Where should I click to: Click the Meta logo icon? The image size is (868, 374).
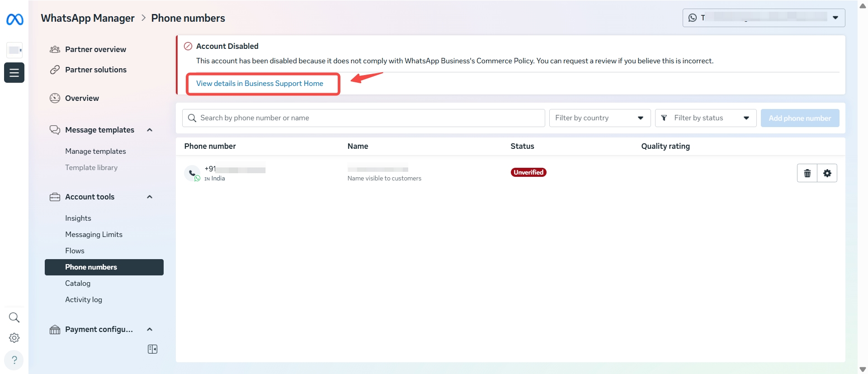pyautogui.click(x=14, y=19)
